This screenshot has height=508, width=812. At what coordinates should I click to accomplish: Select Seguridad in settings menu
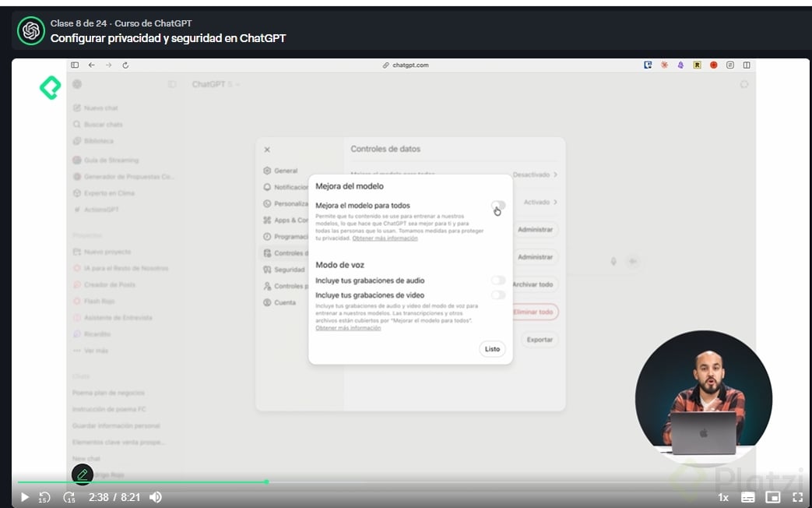[284, 270]
